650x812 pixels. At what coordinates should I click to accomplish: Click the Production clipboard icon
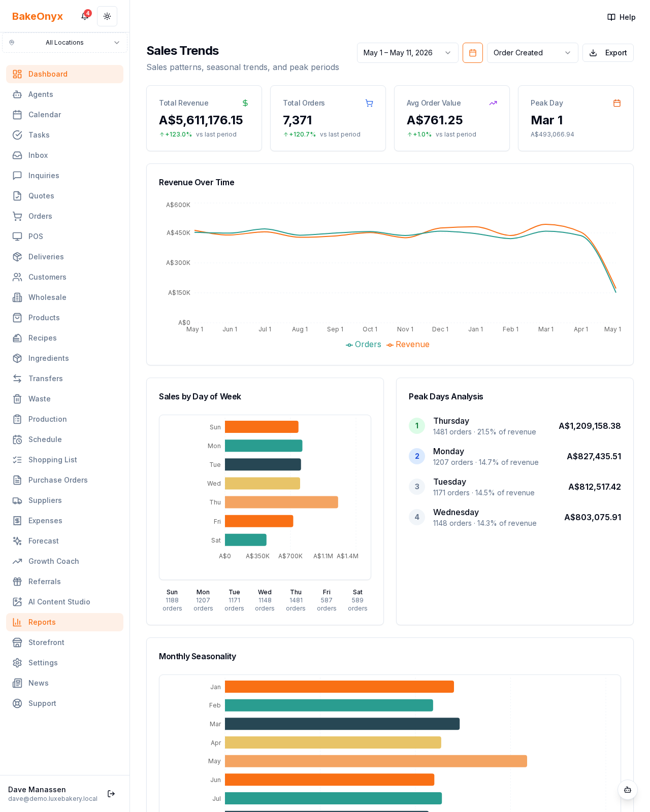click(x=17, y=419)
